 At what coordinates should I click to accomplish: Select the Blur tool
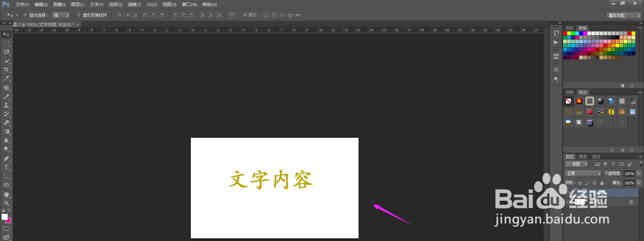[x=6, y=140]
